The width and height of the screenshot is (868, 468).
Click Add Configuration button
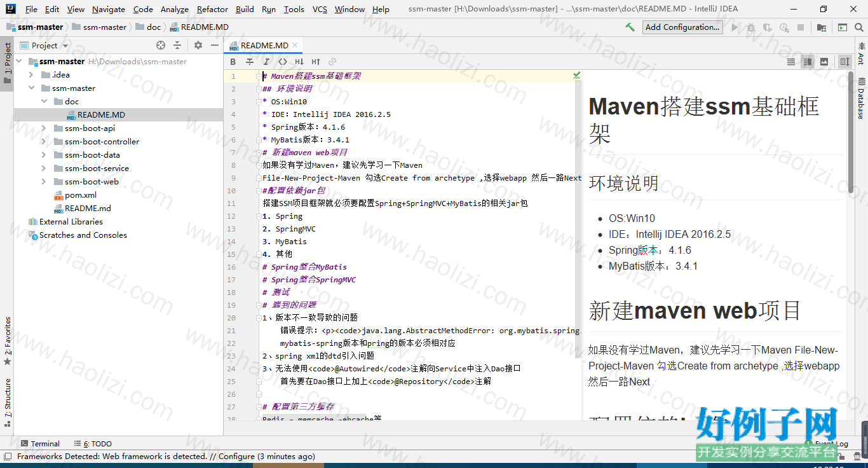coord(682,27)
